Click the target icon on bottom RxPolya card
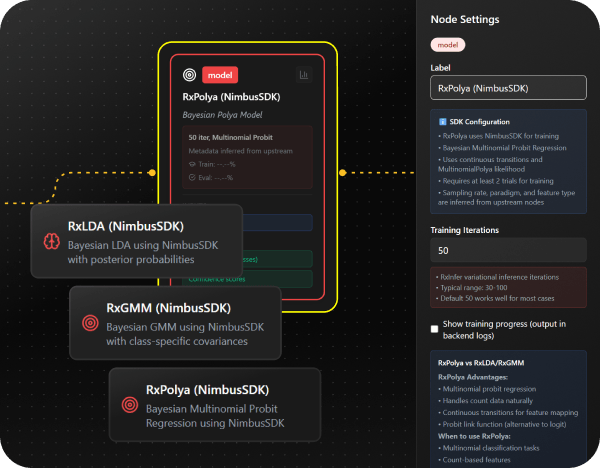Screen dimensions: 600x468 click(x=129, y=404)
